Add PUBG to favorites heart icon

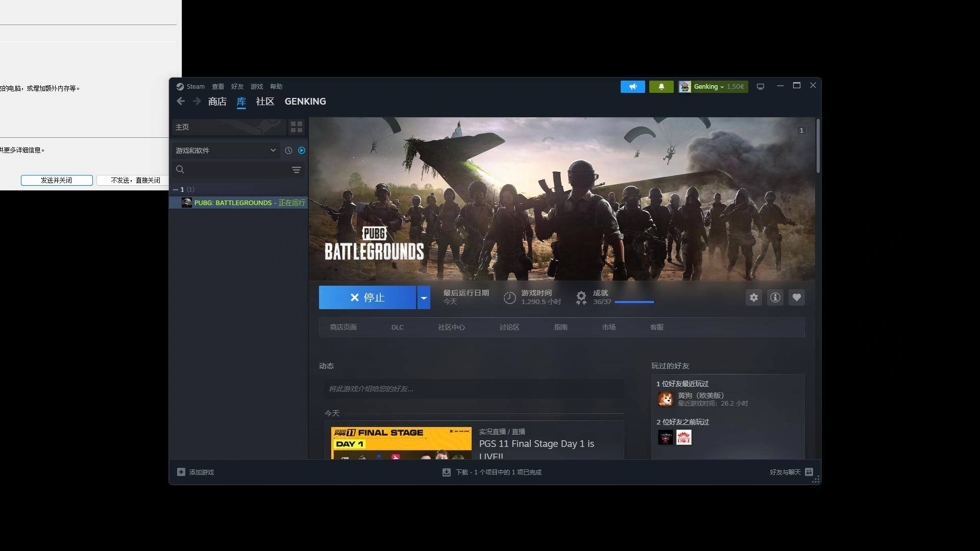[797, 297]
